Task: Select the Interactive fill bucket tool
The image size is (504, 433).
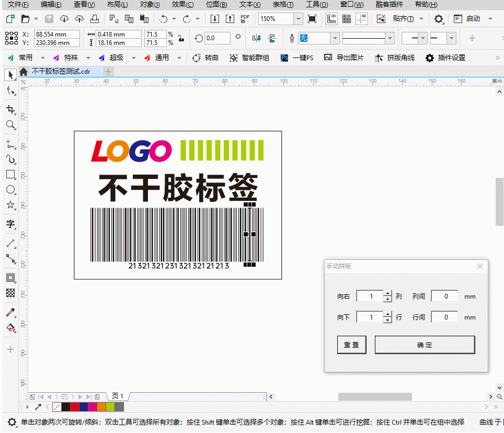Action: click(10, 328)
